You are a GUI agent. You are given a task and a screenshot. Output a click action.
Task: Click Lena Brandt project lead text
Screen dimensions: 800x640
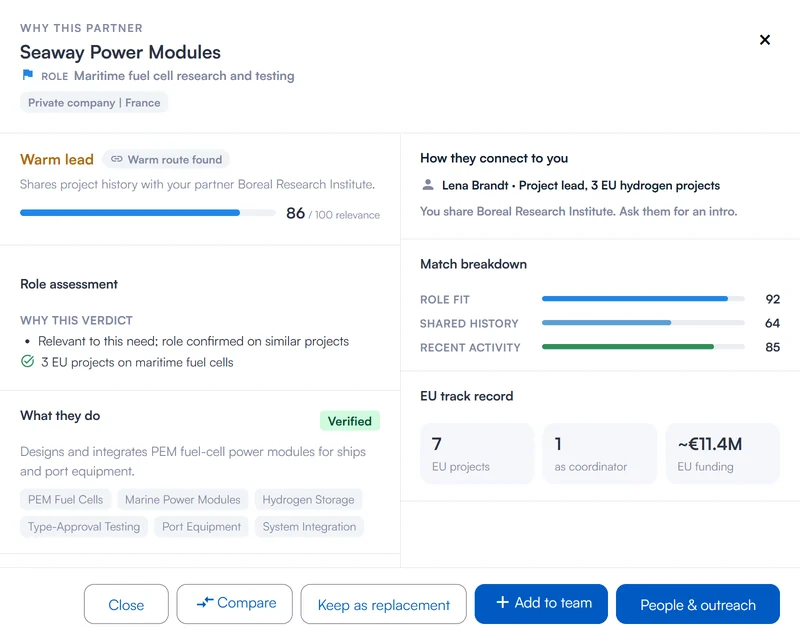[581, 185]
